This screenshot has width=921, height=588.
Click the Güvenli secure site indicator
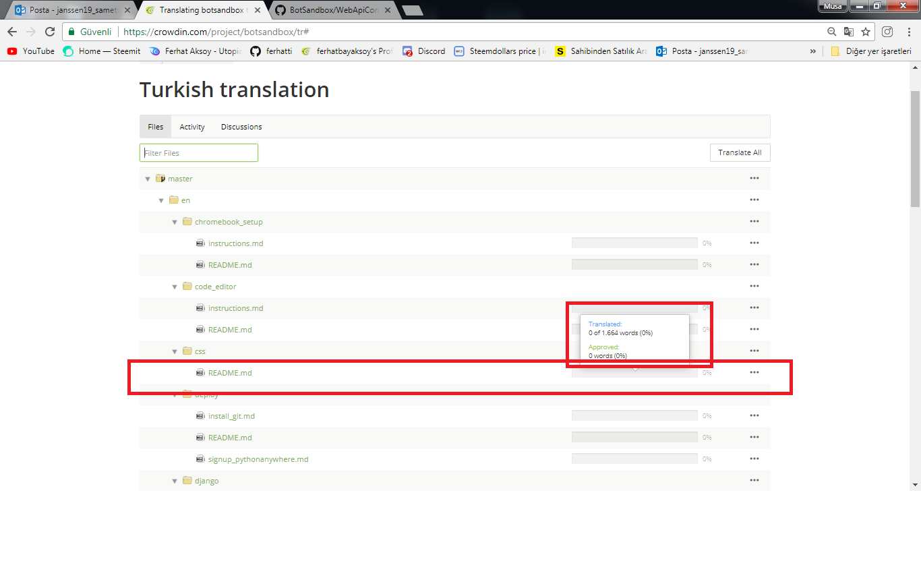point(90,32)
